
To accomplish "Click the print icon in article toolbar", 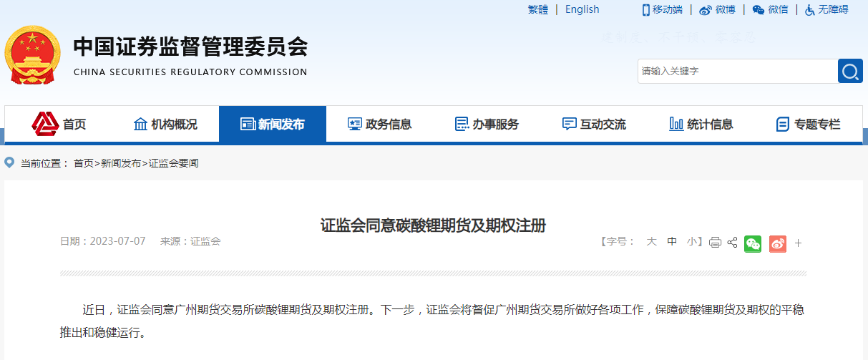I will click(715, 243).
